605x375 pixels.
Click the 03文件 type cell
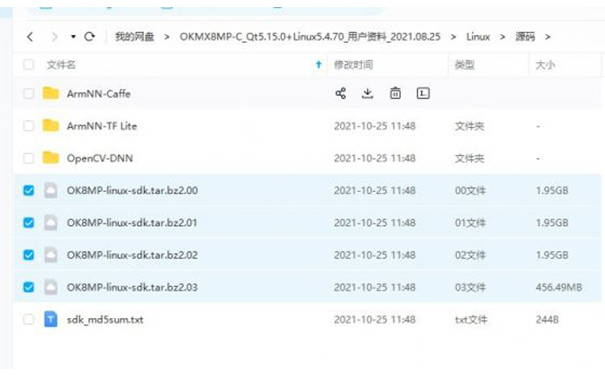coord(470,287)
